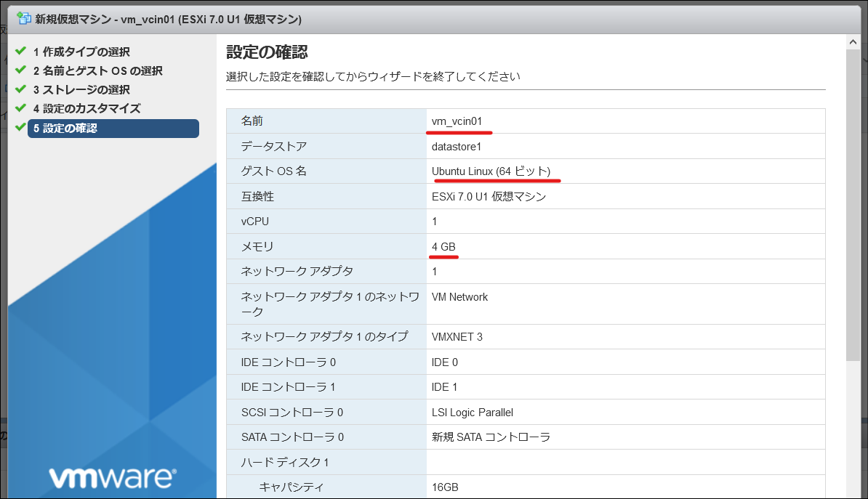868x499 pixels.
Task: Select the datastore1 value
Action: 456,147
